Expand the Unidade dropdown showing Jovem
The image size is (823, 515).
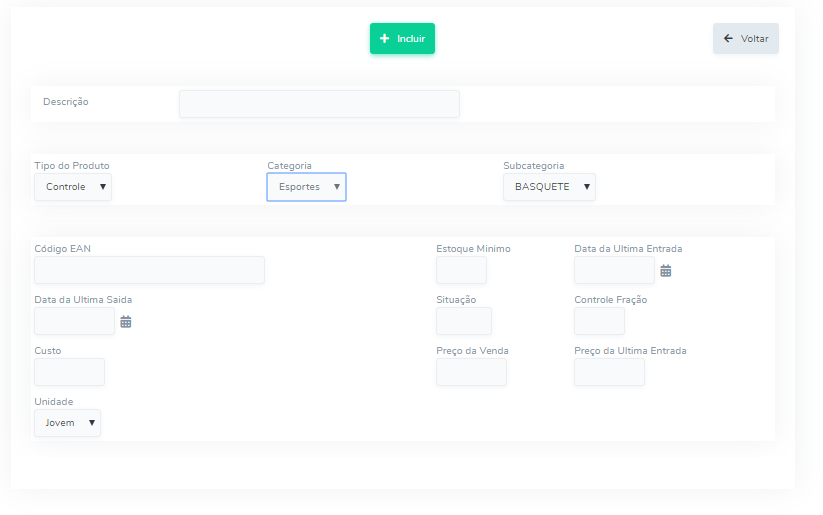[x=67, y=423]
